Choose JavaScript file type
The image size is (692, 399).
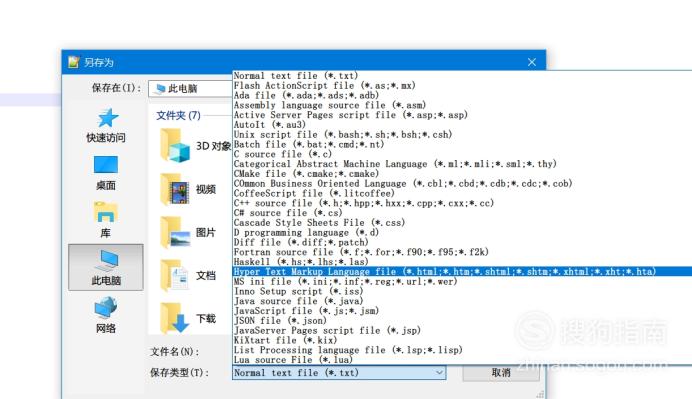click(x=462, y=311)
